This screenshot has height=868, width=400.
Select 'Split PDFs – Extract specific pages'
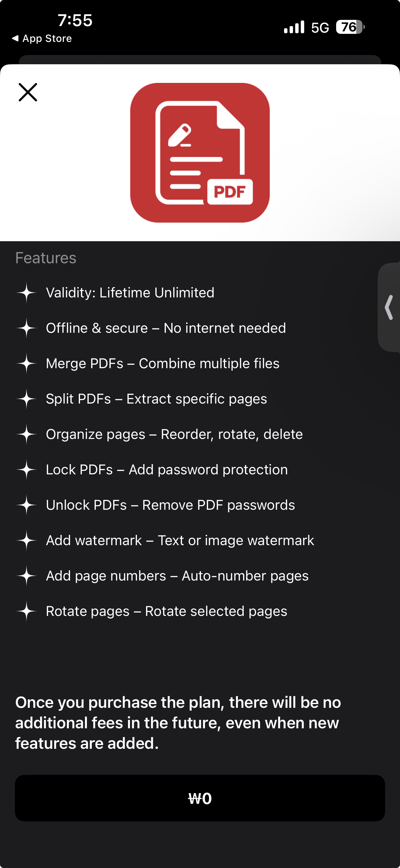tap(157, 399)
